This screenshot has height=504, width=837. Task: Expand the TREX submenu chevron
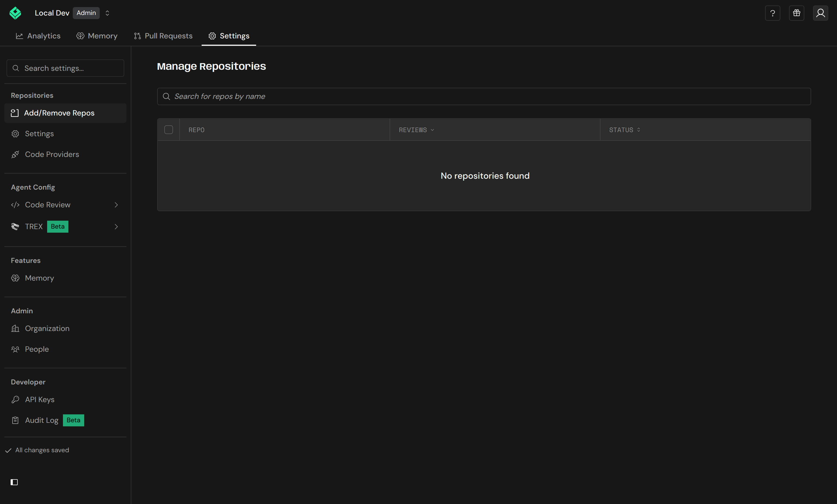pos(116,227)
